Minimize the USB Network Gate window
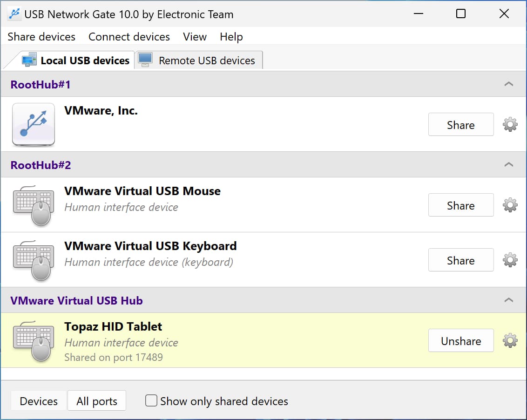The image size is (527, 420). point(419,14)
